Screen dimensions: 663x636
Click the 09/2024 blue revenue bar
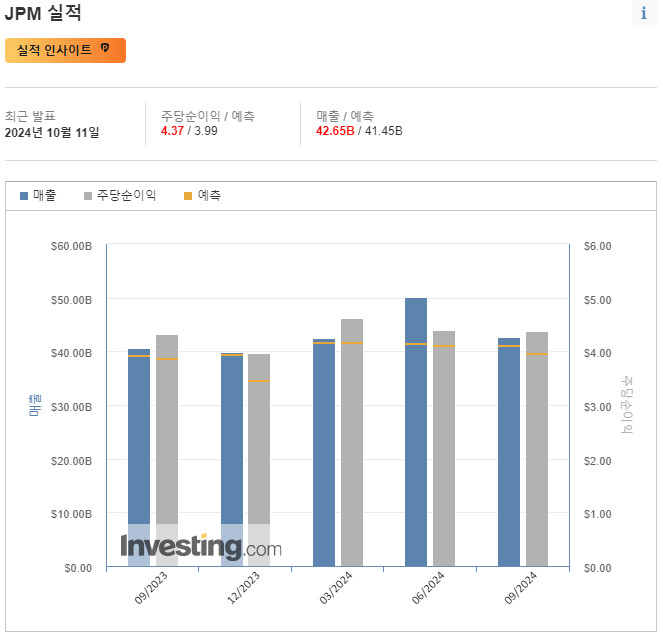coord(509,452)
